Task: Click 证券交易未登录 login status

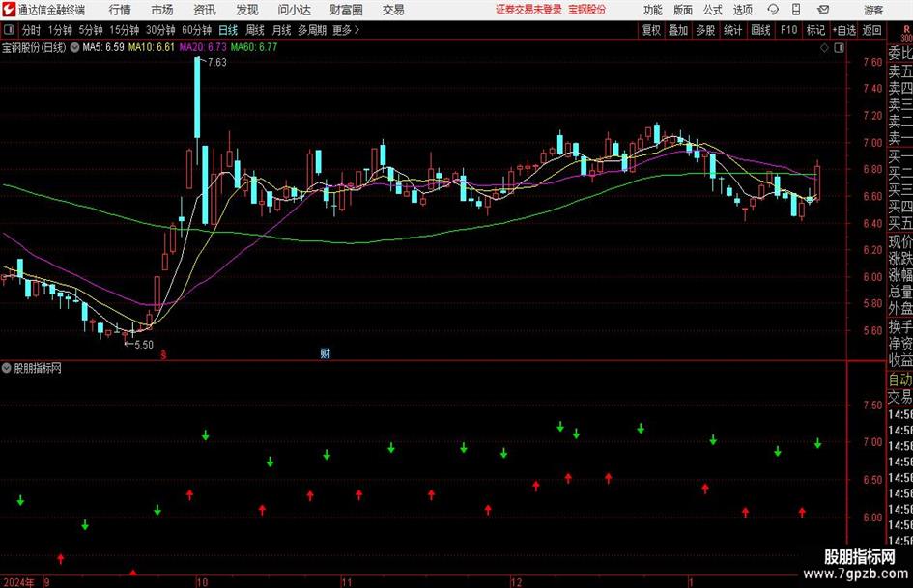Action: [528, 10]
